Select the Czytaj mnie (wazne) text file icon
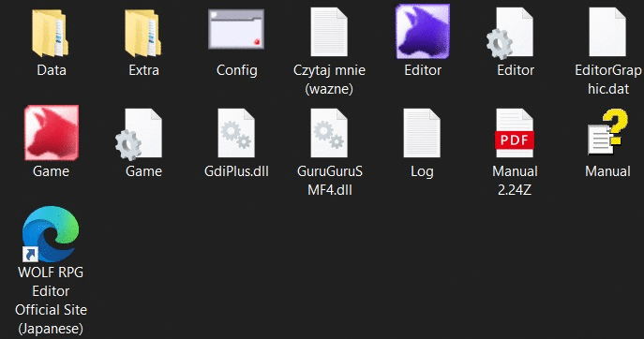 [329, 32]
